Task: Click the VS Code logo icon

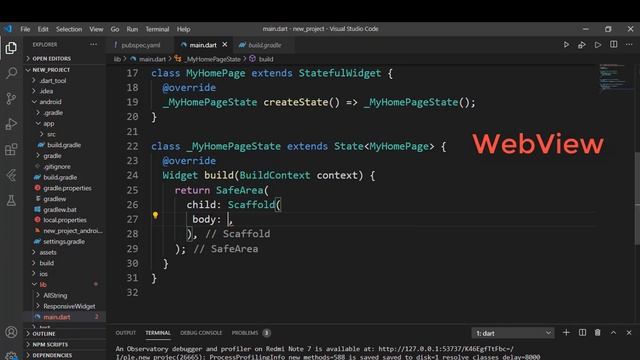Action: coord(8,29)
